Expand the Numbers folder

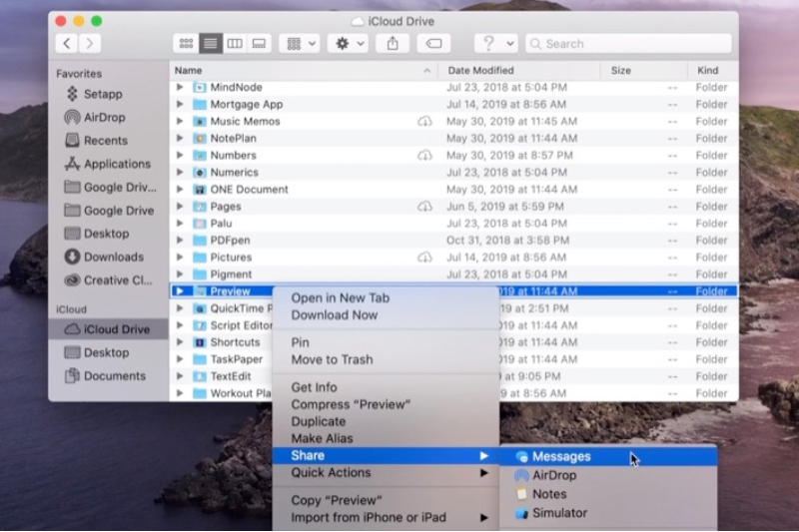click(180, 156)
